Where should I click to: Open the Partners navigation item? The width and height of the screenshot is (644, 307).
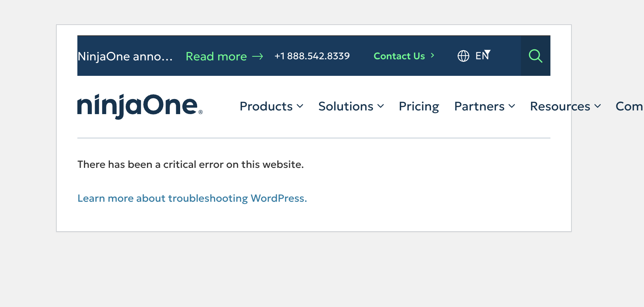pos(479,106)
